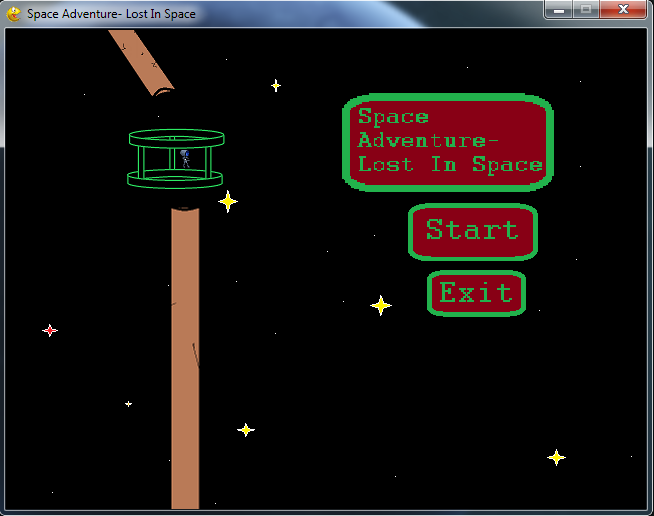Click the Space Adventure title banner

448,142
